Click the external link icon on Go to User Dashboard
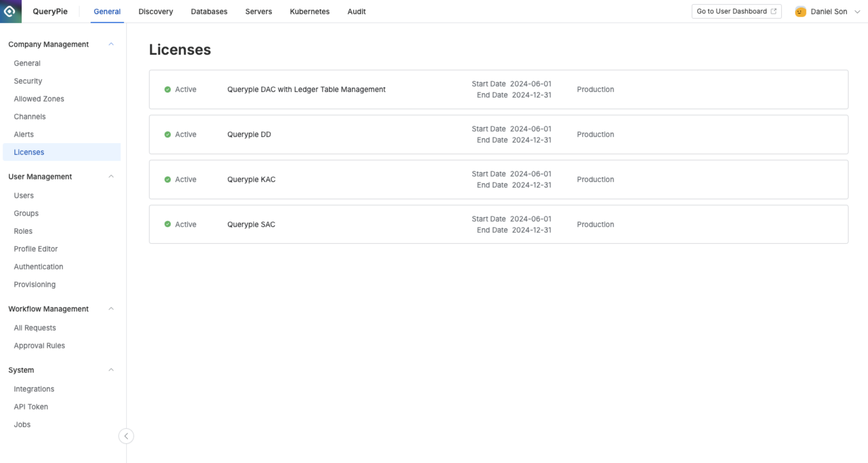This screenshot has height=463, width=868. click(774, 11)
